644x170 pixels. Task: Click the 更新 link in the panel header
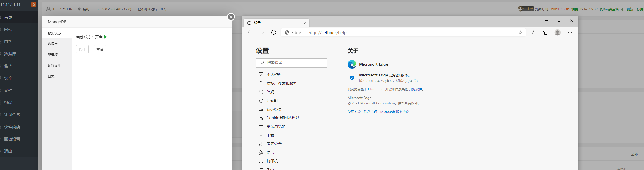tap(630, 9)
